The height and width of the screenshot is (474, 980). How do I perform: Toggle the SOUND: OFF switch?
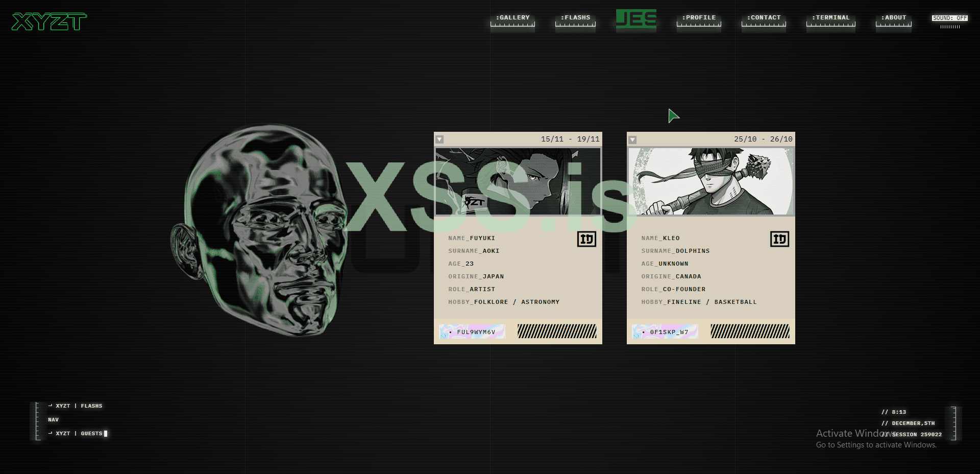950,18
